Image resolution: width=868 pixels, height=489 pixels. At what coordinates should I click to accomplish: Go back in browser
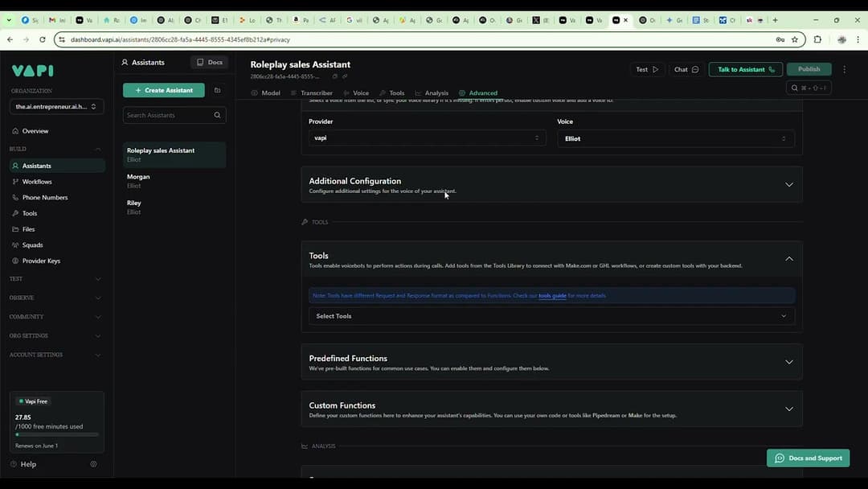[10, 40]
